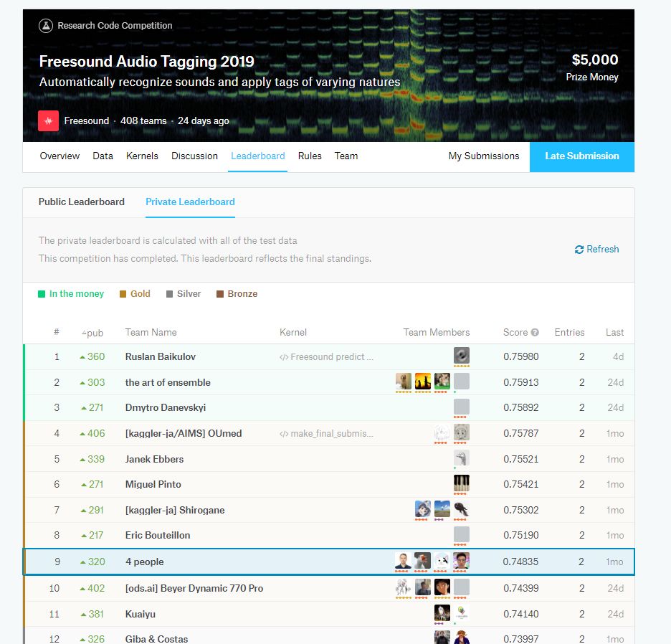Click the Janek Ebbers team name

154,459
